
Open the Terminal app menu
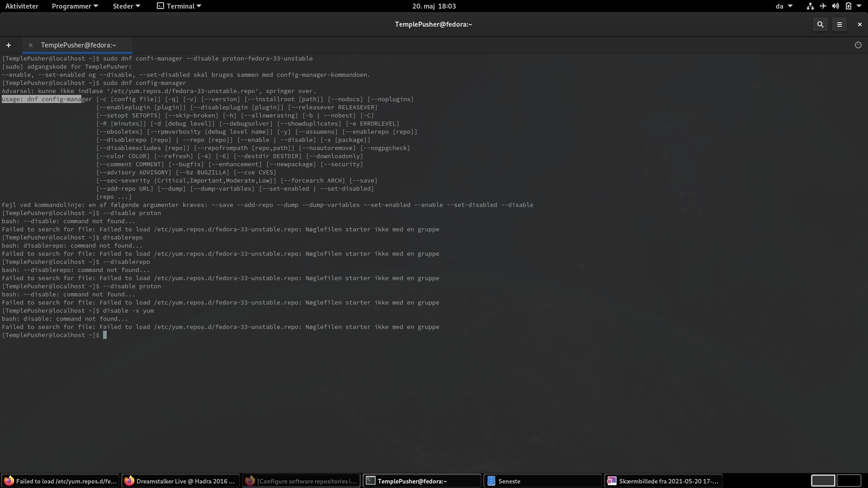tap(179, 6)
